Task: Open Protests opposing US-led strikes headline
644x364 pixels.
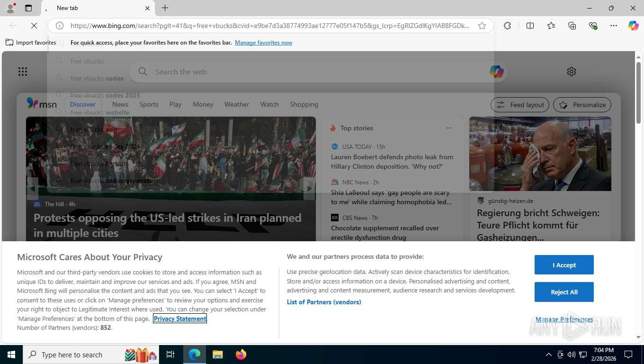Action: [x=168, y=225]
